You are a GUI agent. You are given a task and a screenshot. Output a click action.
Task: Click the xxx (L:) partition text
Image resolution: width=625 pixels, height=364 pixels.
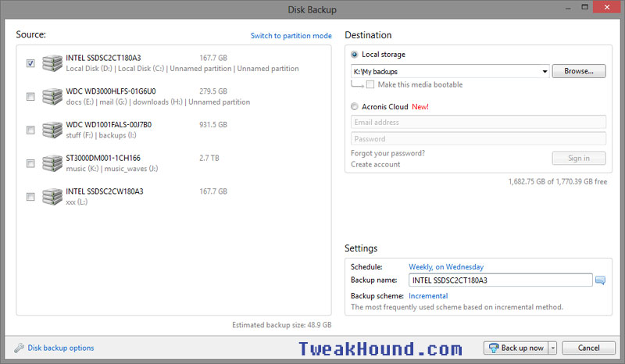pyautogui.click(x=77, y=202)
